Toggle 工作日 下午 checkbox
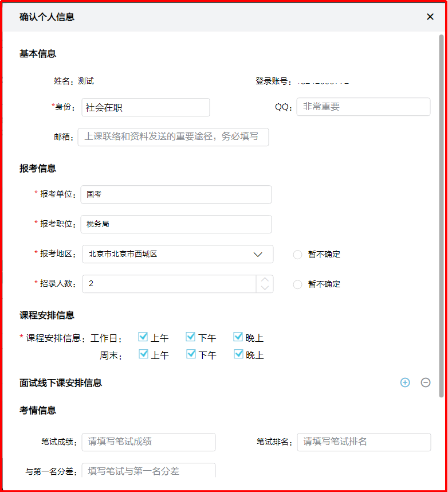The height and width of the screenshot is (492, 448). click(191, 337)
